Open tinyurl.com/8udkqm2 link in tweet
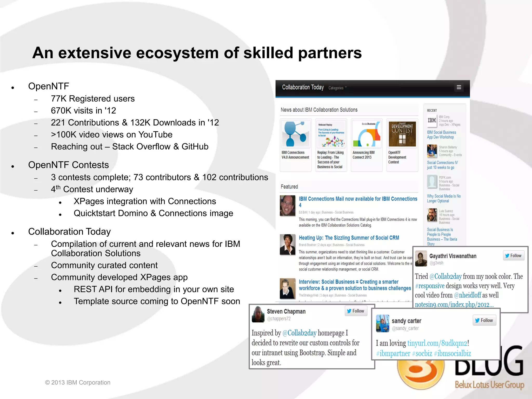 pyautogui.click(x=437, y=343)
